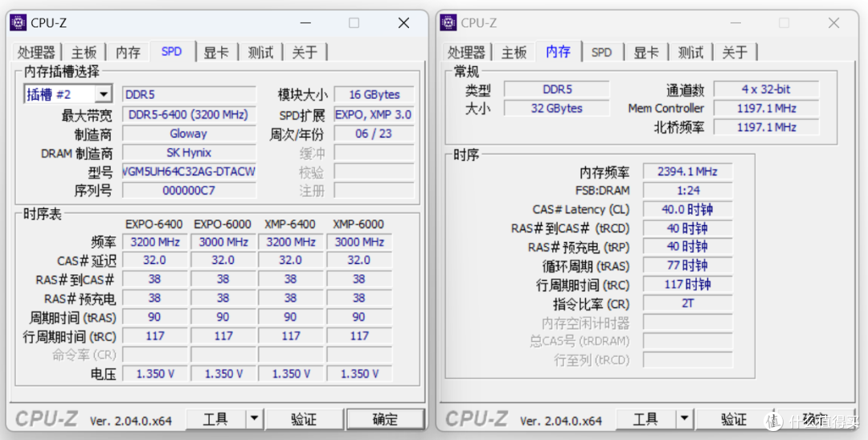The image size is (868, 440).
Task: Click FSB:DRAM 1:24 value
Action: pyautogui.click(x=687, y=190)
